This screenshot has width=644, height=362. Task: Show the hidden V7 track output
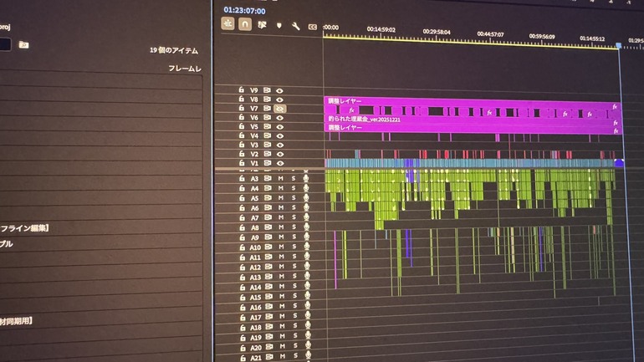(x=280, y=109)
